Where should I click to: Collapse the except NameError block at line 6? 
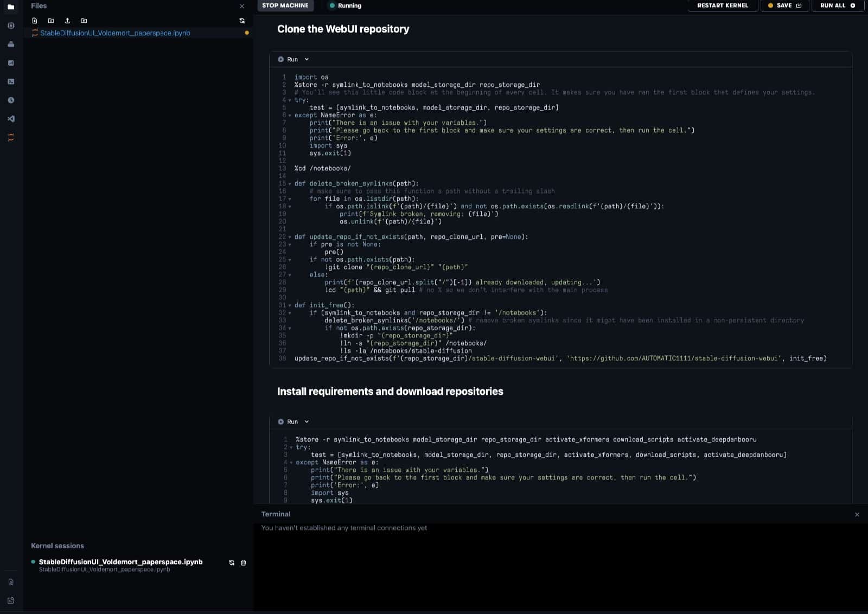tap(289, 116)
